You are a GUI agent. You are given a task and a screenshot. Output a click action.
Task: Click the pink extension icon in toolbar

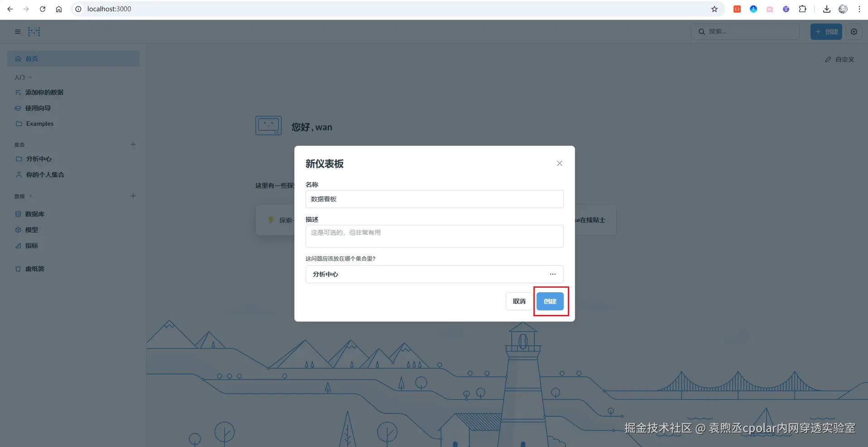770,9
